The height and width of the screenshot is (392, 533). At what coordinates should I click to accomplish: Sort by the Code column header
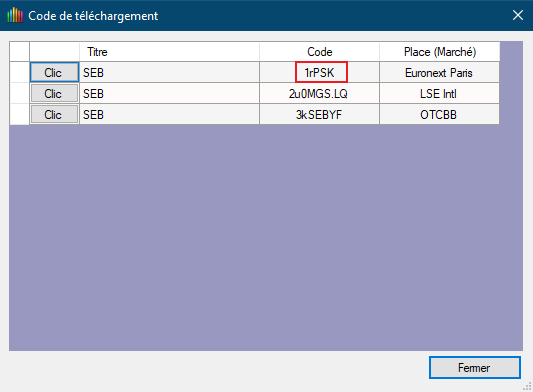320,52
